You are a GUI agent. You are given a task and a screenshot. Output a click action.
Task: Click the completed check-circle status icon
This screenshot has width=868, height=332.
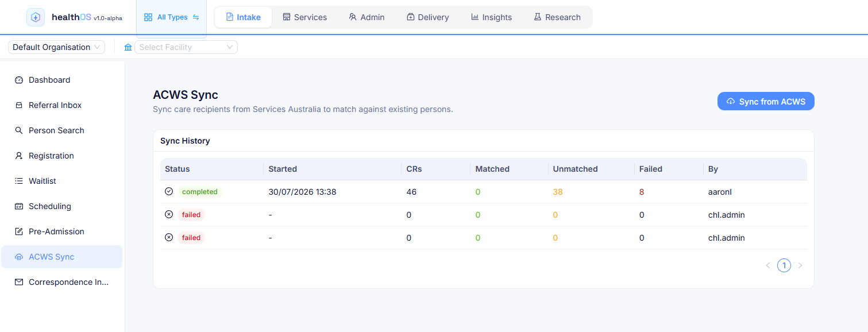coord(169,191)
